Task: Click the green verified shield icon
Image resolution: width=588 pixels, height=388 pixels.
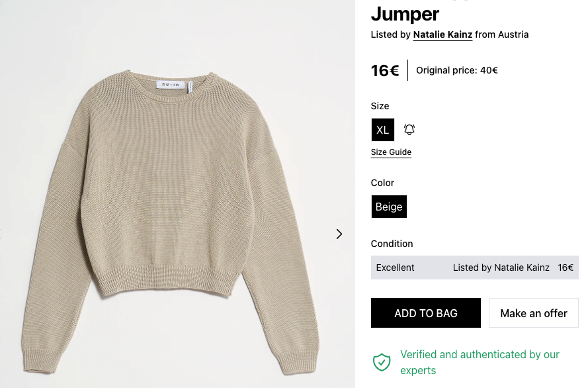Action: coord(382,362)
